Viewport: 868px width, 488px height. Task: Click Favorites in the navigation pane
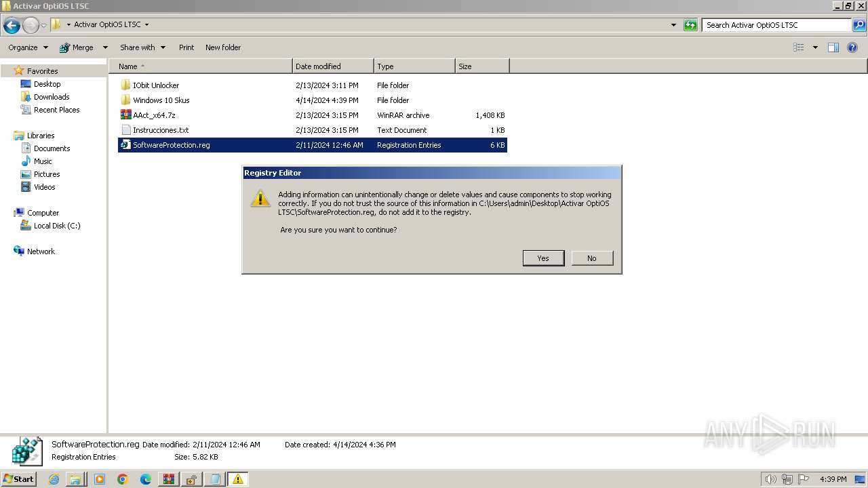[42, 71]
